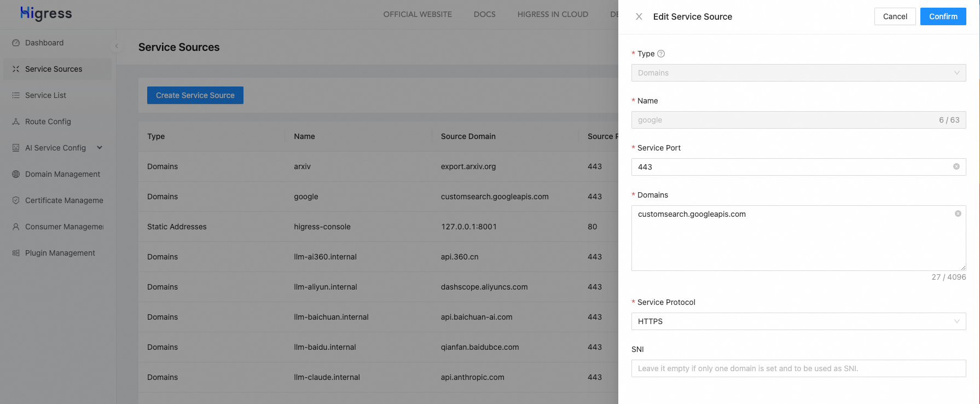Viewport: 980px width, 404px height.
Task: Expand the AI Service Config submenu
Action: click(100, 148)
